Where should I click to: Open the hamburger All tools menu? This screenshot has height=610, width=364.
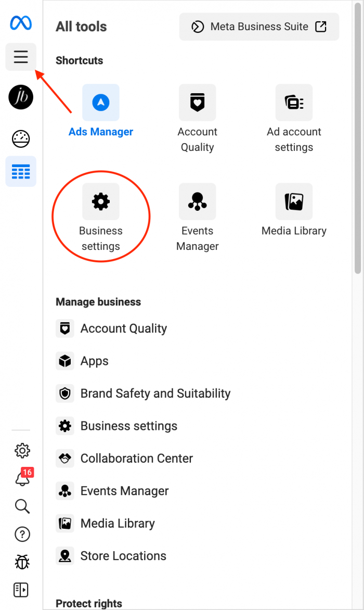pos(21,57)
